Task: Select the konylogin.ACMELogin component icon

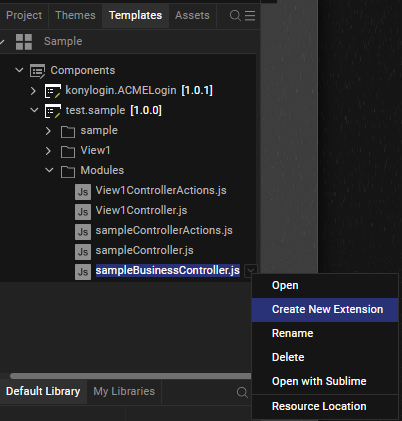Action: [x=53, y=91]
